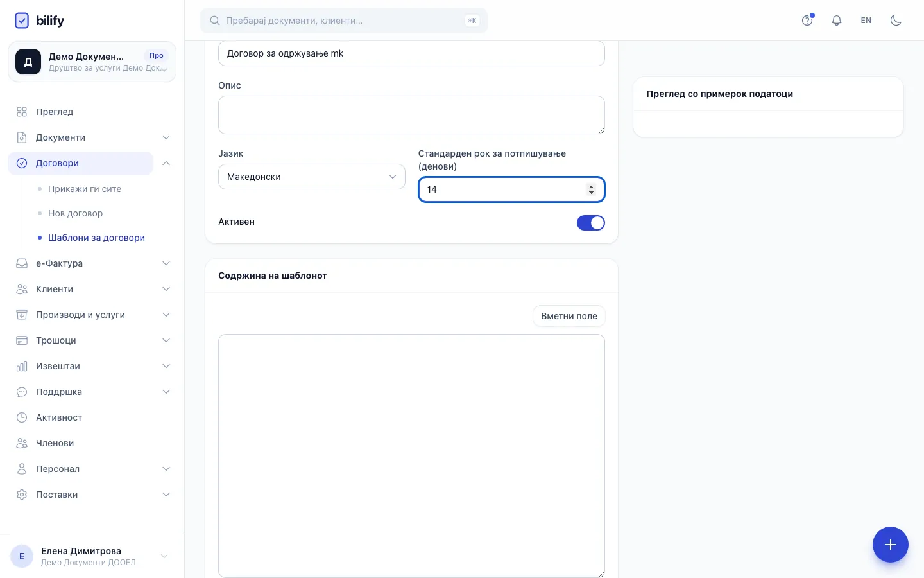This screenshot has width=924, height=578.
Task: Click the Вметни поле button
Action: (569, 316)
